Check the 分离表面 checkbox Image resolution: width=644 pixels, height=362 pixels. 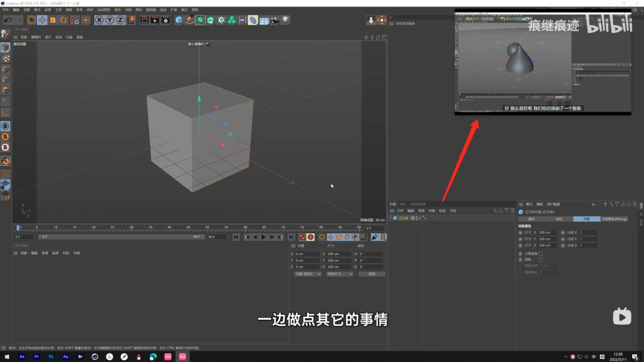pos(540,253)
